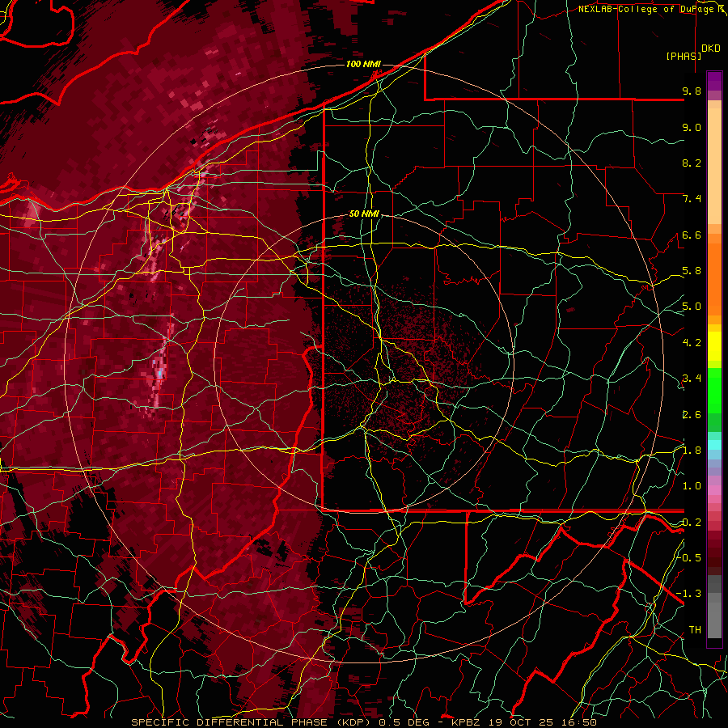Viewport: 728px width, 728px height.
Task: Click the 1.8 scale value
Action: pyautogui.click(x=692, y=451)
